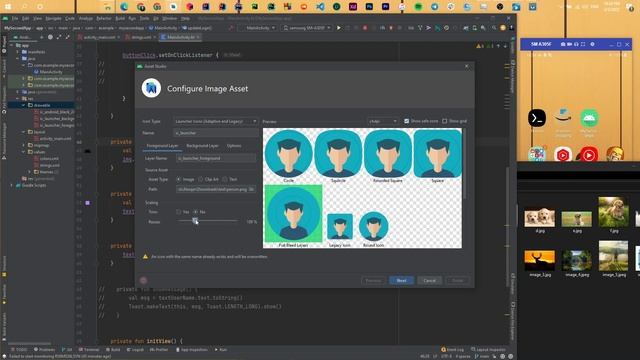This screenshot has height=360, width=640.
Task: Click the Project panel settings gear icon
Action: click(x=50, y=37)
